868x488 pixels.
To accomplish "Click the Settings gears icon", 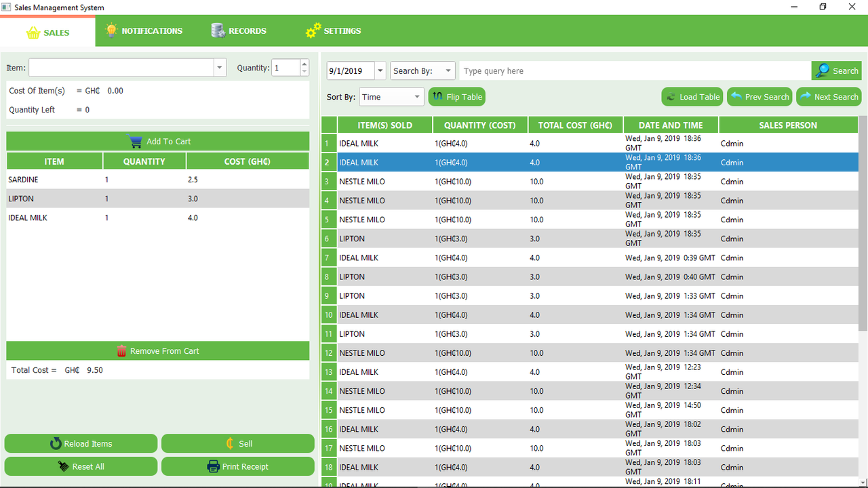I will [313, 30].
